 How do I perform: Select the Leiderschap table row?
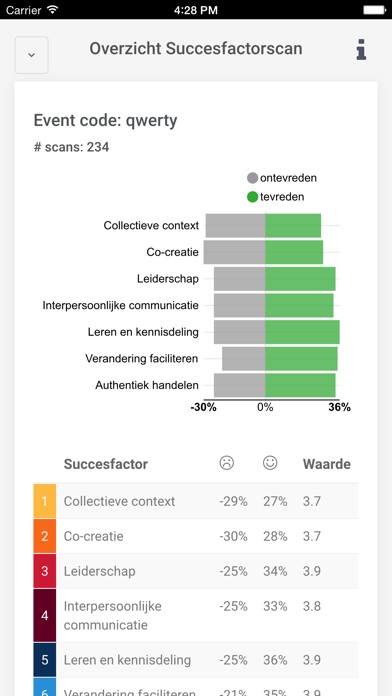pos(196,571)
